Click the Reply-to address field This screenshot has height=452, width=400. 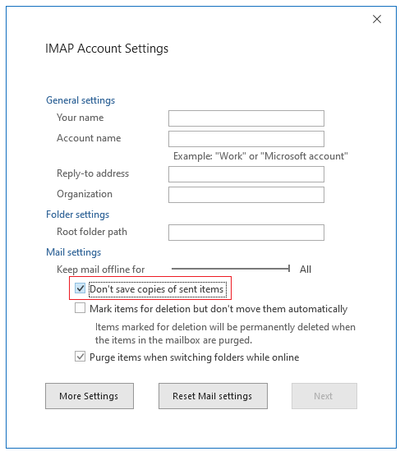[x=246, y=174]
